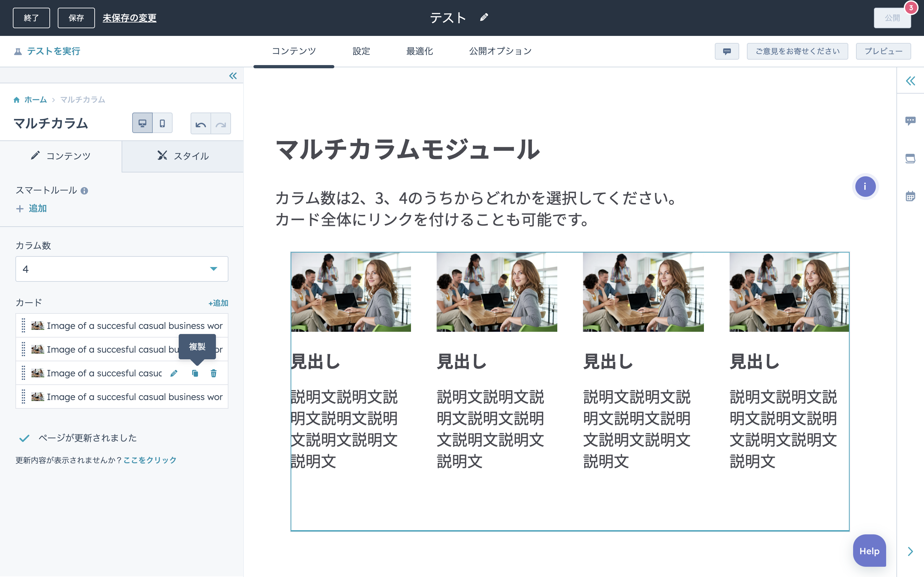
Task: Switch to desktop preview mode
Action: (x=142, y=123)
